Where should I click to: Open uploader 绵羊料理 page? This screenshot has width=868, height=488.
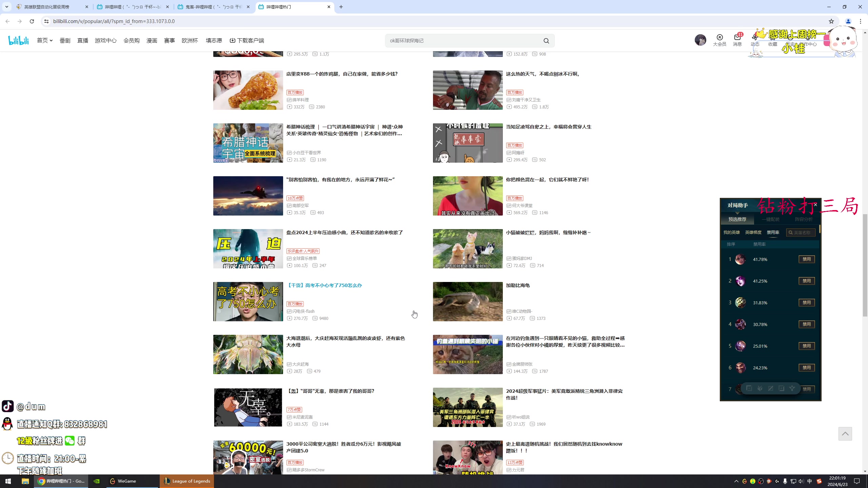[x=300, y=100]
